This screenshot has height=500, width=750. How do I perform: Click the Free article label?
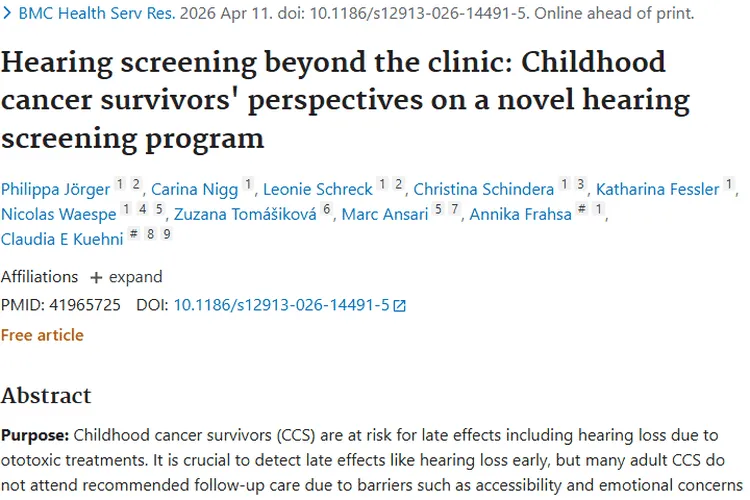coord(42,335)
